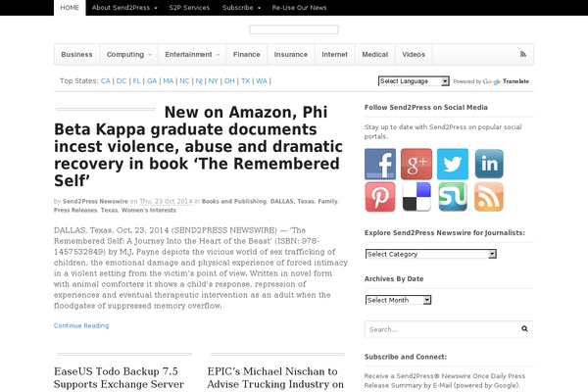Click the NC state link
This screenshot has height=392, width=588.
184,81
